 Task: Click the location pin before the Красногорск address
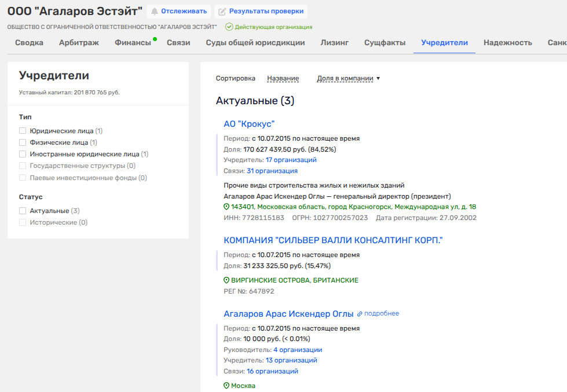point(226,207)
